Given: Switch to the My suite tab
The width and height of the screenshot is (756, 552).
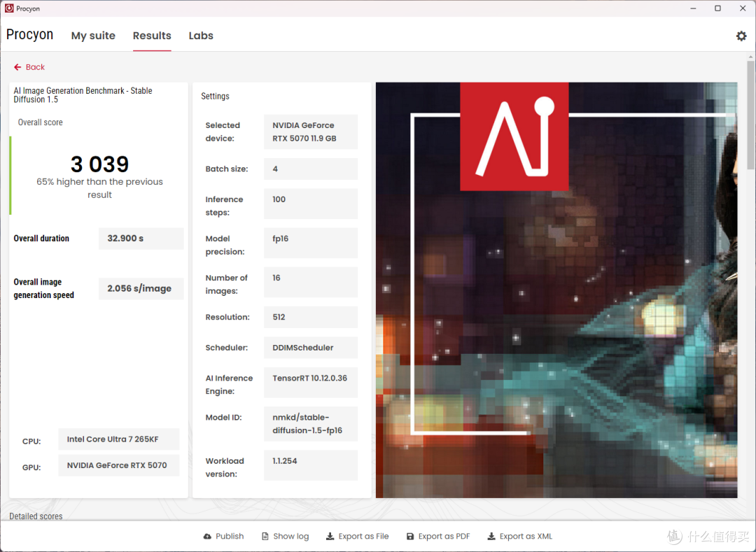Looking at the screenshot, I should 93,36.
